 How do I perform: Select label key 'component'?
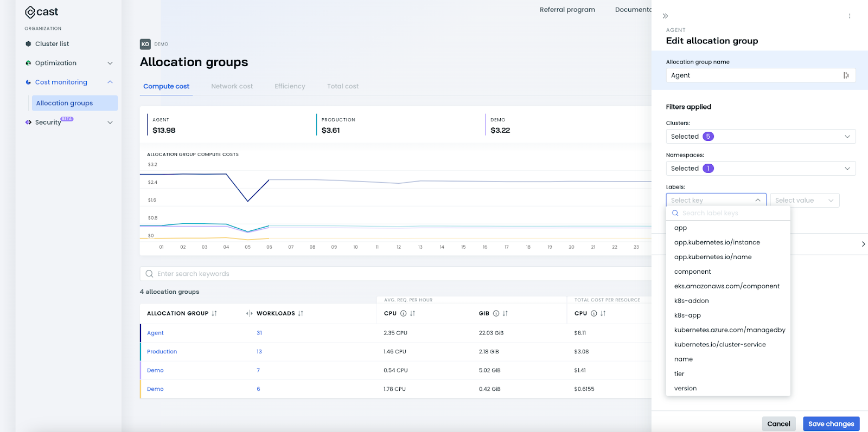(728, 272)
